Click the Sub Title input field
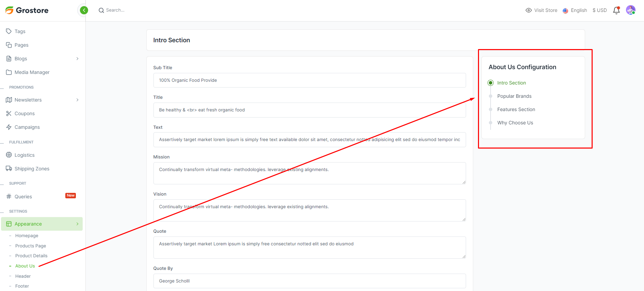This screenshot has width=644, height=291. tap(309, 80)
